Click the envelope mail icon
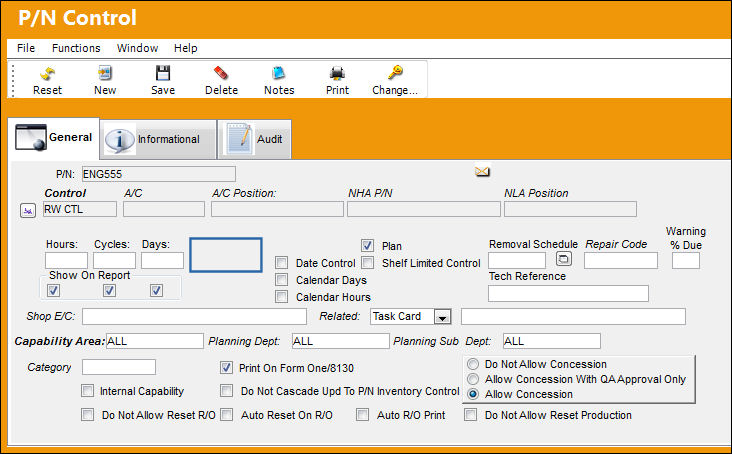This screenshot has height=454, width=732. (482, 172)
